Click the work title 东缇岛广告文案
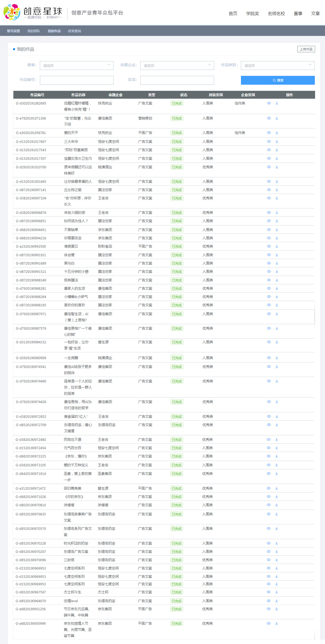The height and width of the screenshot is (644, 325). 76,552
